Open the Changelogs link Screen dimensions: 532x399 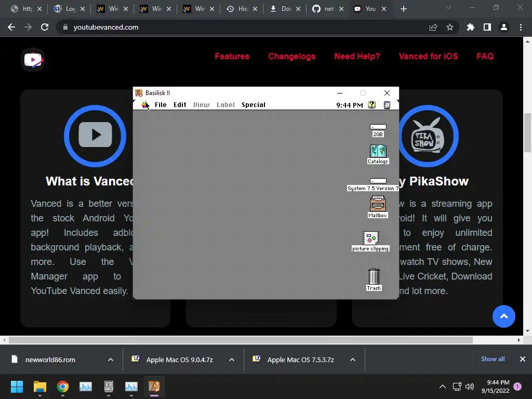coord(292,56)
